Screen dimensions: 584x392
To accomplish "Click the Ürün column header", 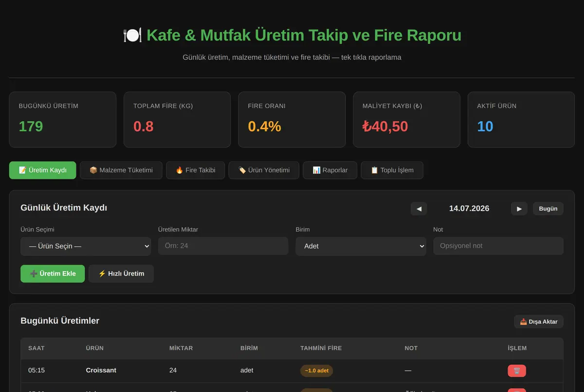I will pyautogui.click(x=95, y=348).
